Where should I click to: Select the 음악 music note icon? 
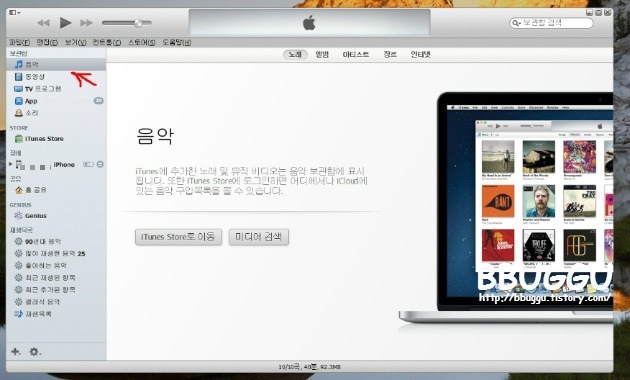tap(18, 64)
